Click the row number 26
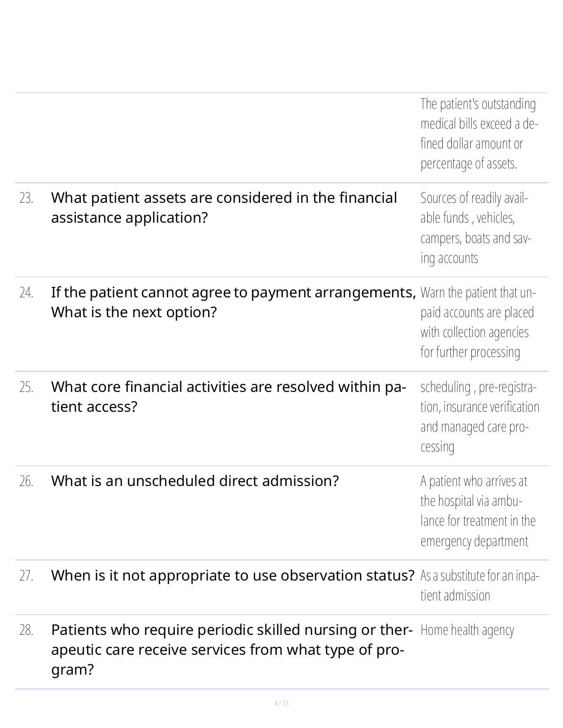563x728 pixels. 26,482
